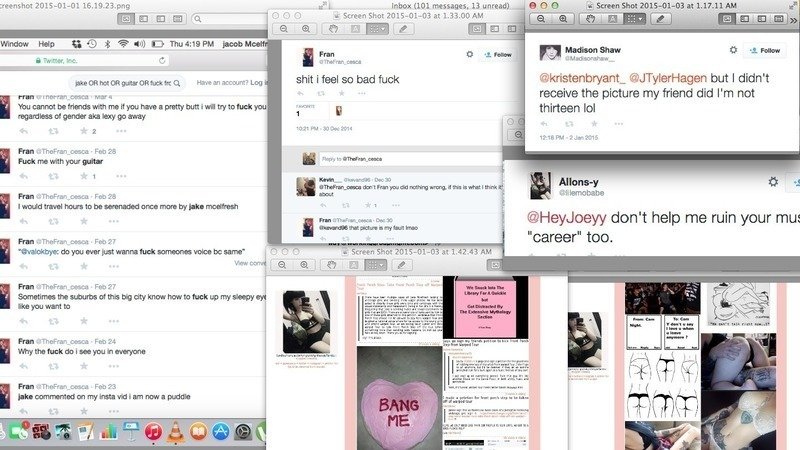
Task: Open selection tool dropdown in 1.17.11 AM window
Action: (638, 19)
